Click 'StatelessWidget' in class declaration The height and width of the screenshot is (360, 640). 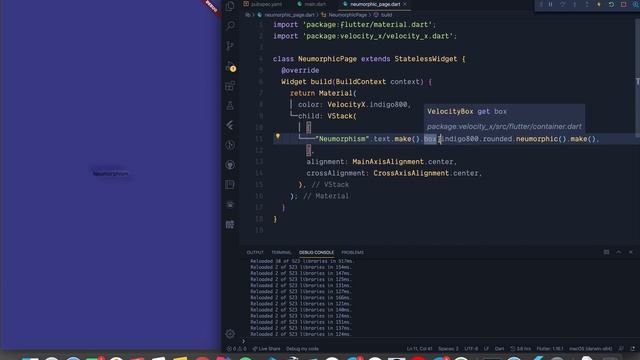[x=426, y=59]
